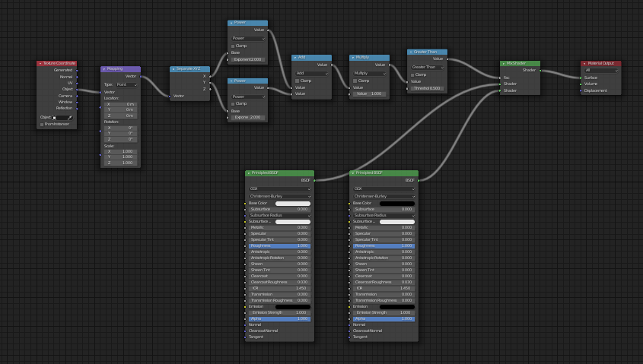
Task: Collapse the Greater Than node header arrow
Action: pyautogui.click(x=411, y=52)
